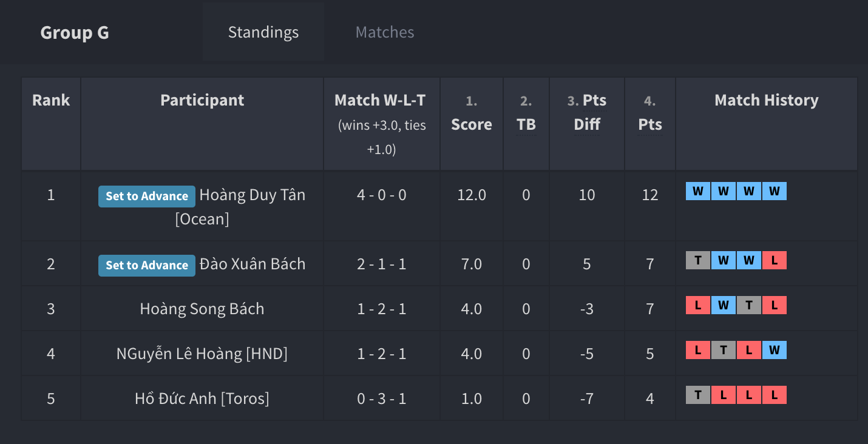Click the Match History column header
This screenshot has height=444, width=868.
(767, 100)
